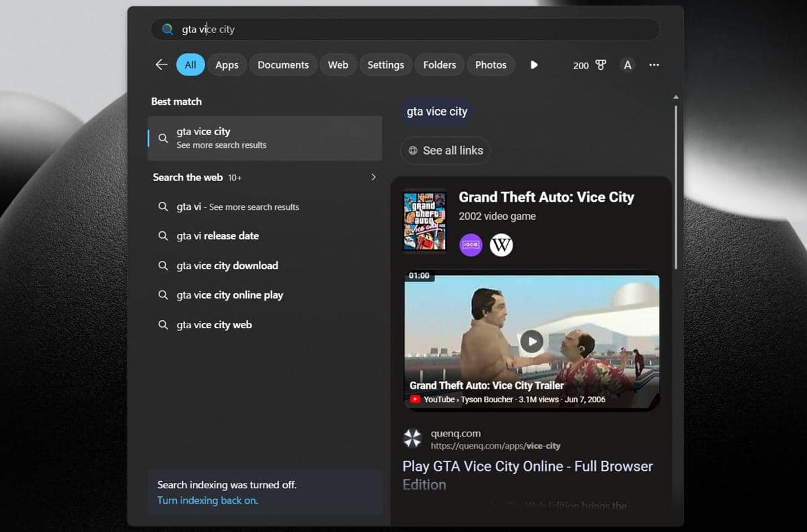Click Grand Theft Auto: Vice City title
The height and width of the screenshot is (532, 807).
tap(546, 197)
